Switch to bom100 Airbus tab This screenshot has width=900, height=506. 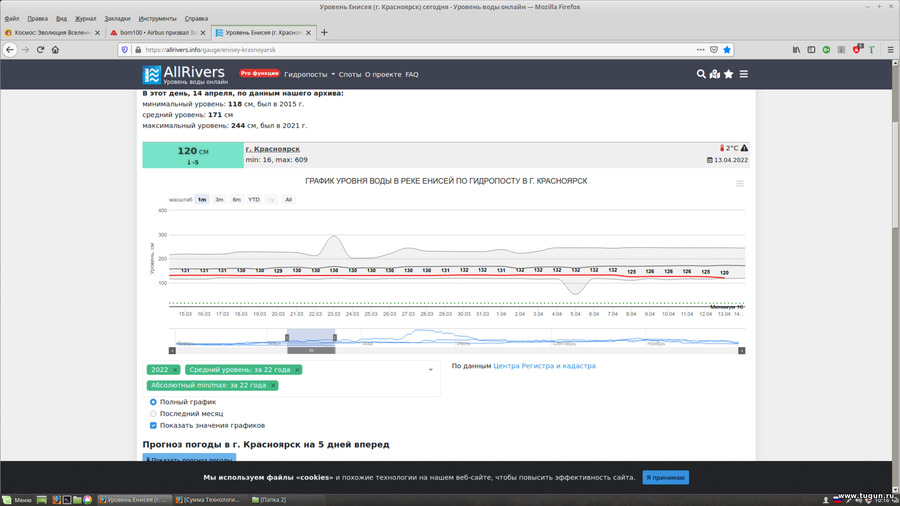pos(157,33)
